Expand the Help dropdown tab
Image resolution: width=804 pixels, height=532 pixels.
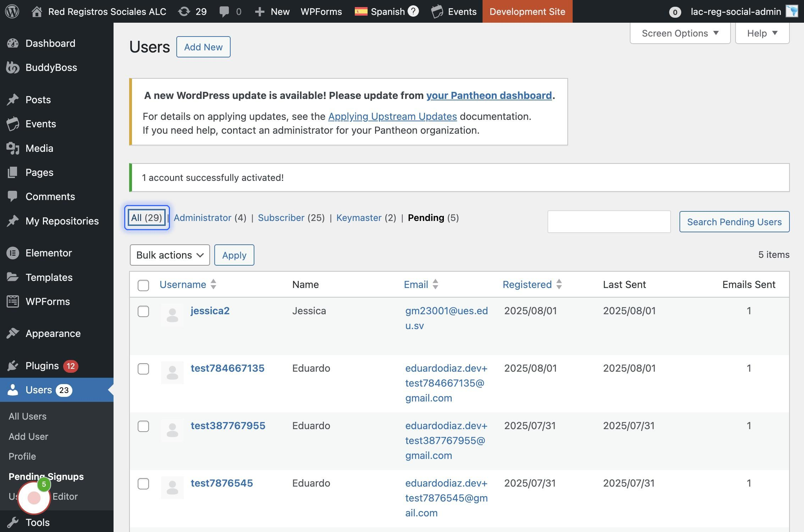point(762,33)
